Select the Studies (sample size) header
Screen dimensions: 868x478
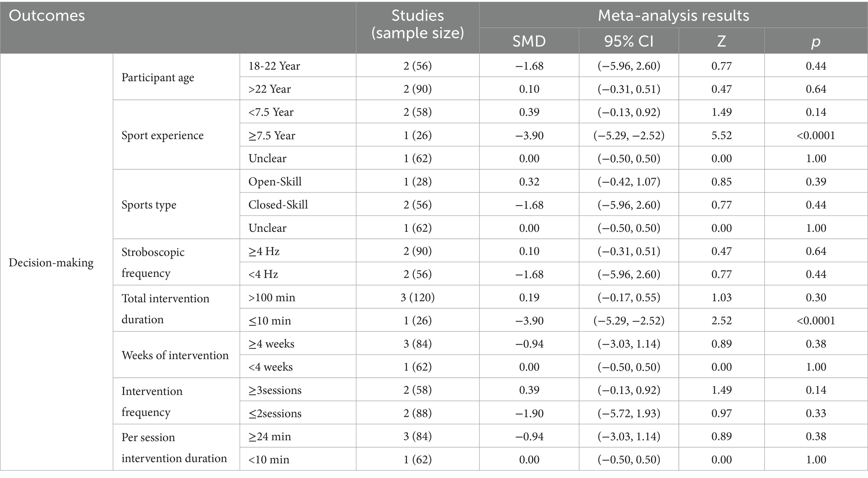click(x=418, y=24)
